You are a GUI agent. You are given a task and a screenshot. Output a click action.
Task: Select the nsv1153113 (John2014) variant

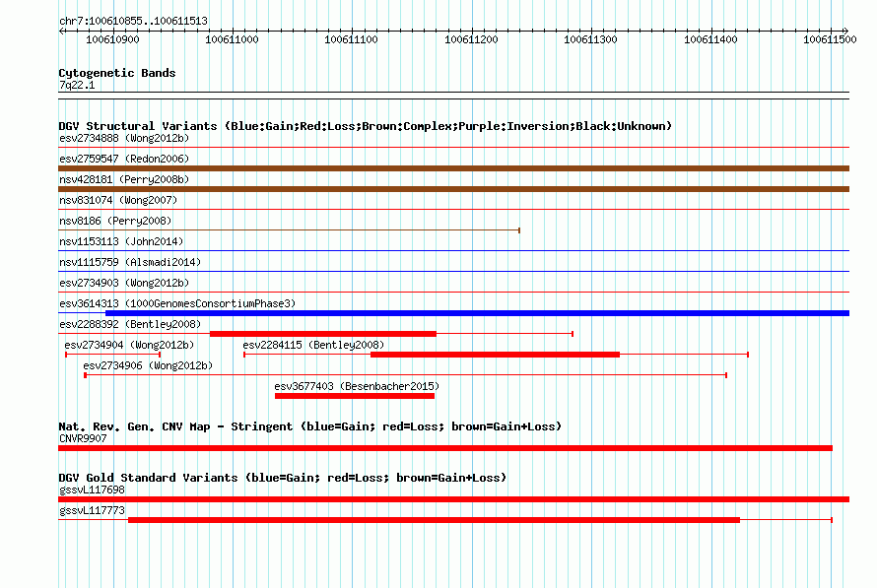121,241
